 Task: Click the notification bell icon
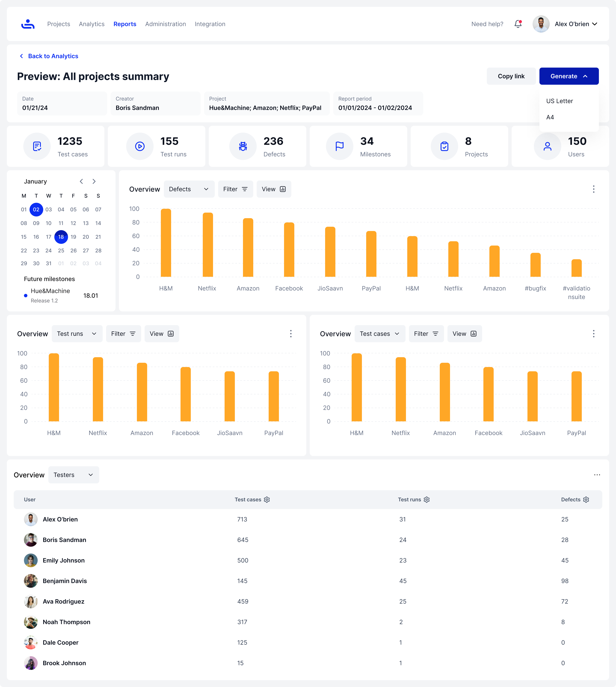pyautogui.click(x=518, y=24)
